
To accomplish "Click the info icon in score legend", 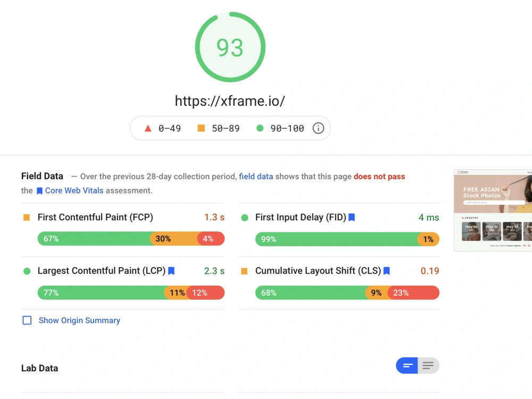I will 318,128.
